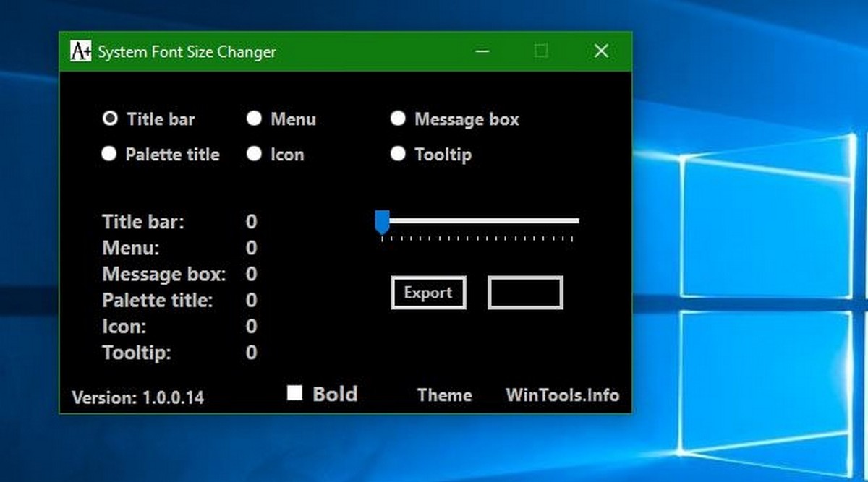This screenshot has width=868, height=482.
Task: Select the Title bar radio button
Action: tap(109, 119)
